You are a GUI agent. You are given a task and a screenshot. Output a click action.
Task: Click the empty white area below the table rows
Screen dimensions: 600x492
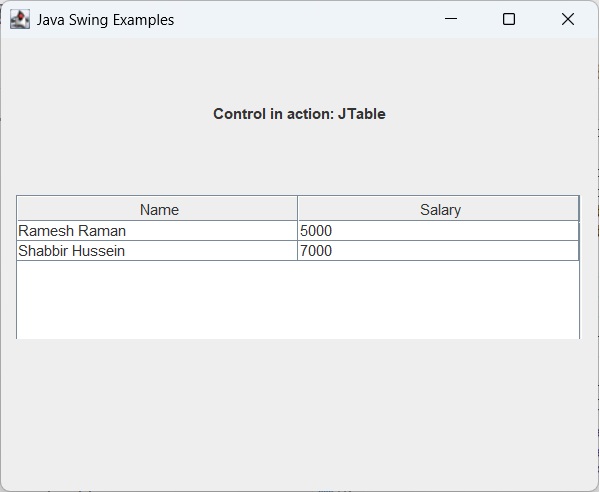[298, 300]
